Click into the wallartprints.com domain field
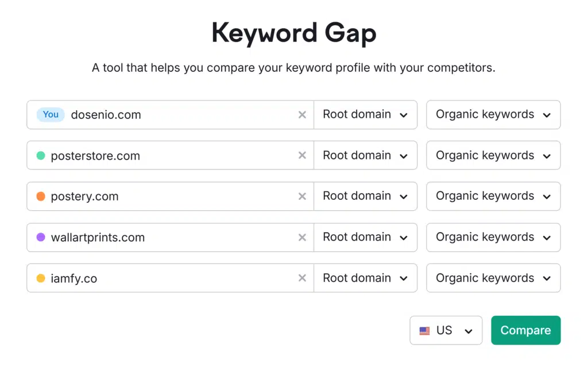588x367 pixels. click(172, 237)
